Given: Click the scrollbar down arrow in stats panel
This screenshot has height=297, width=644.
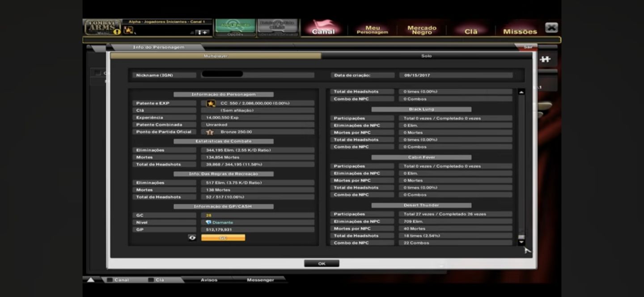Looking at the screenshot, I should (x=521, y=242).
